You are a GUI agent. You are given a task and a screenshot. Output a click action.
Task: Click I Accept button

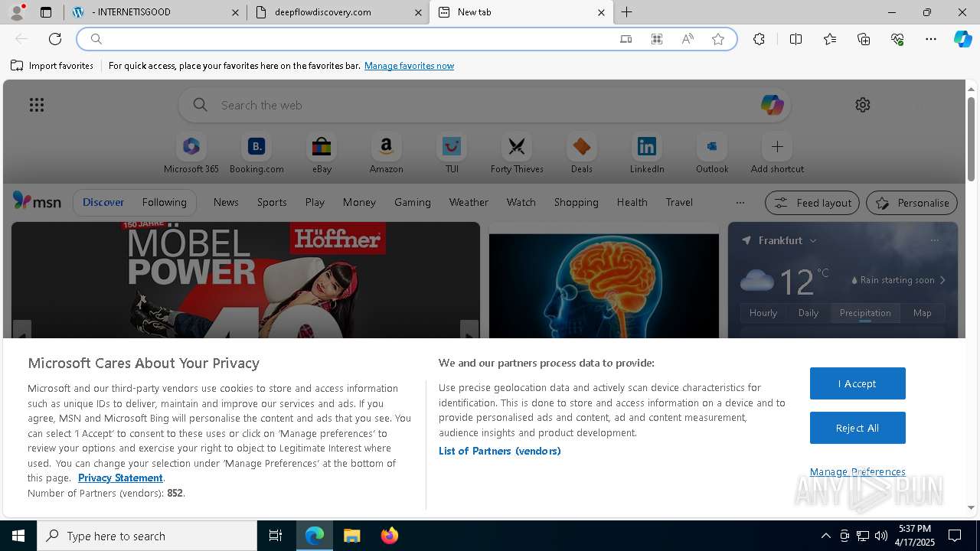(x=857, y=383)
